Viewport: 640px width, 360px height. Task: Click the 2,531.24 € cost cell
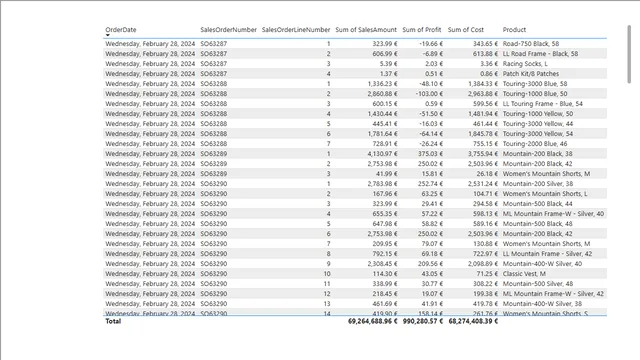point(483,184)
